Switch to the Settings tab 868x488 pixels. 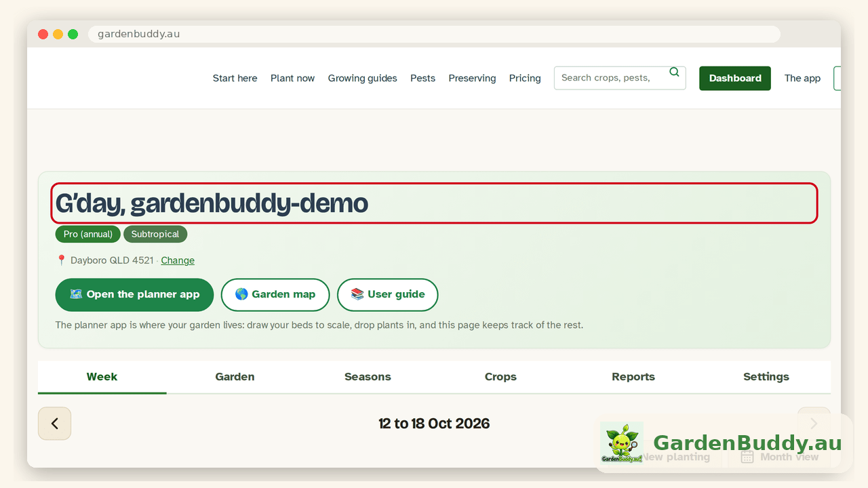pyautogui.click(x=766, y=377)
